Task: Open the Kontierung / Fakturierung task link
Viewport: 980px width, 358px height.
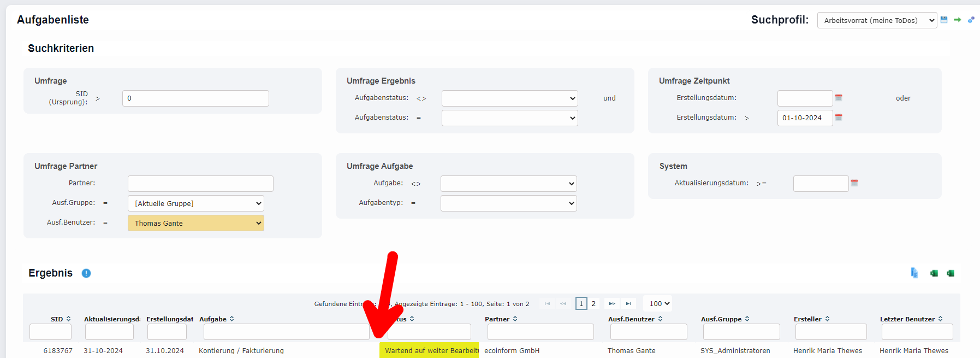Action: (x=241, y=351)
